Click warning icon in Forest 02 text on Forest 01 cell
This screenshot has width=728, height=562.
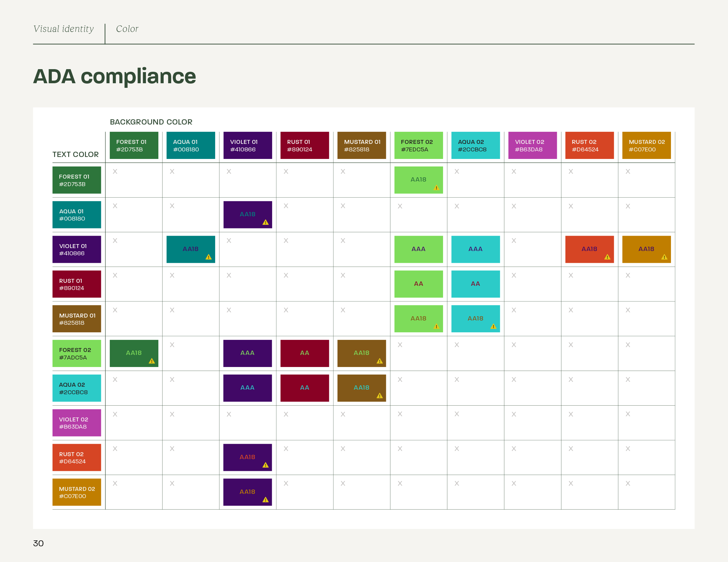pos(152,361)
